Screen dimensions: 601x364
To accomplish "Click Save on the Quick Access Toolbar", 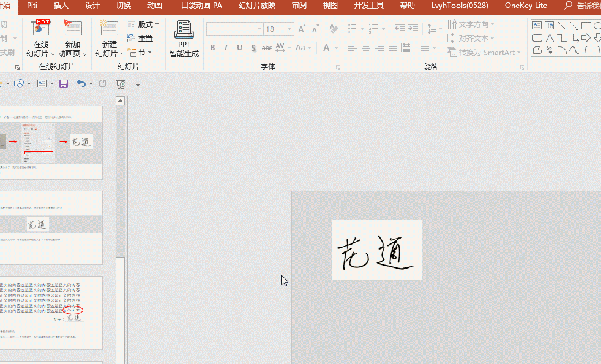I will [64, 83].
